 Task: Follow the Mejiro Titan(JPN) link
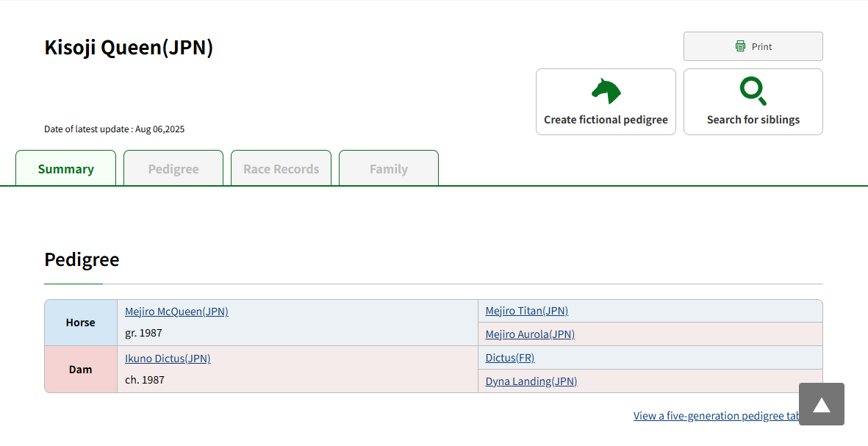pos(527,311)
